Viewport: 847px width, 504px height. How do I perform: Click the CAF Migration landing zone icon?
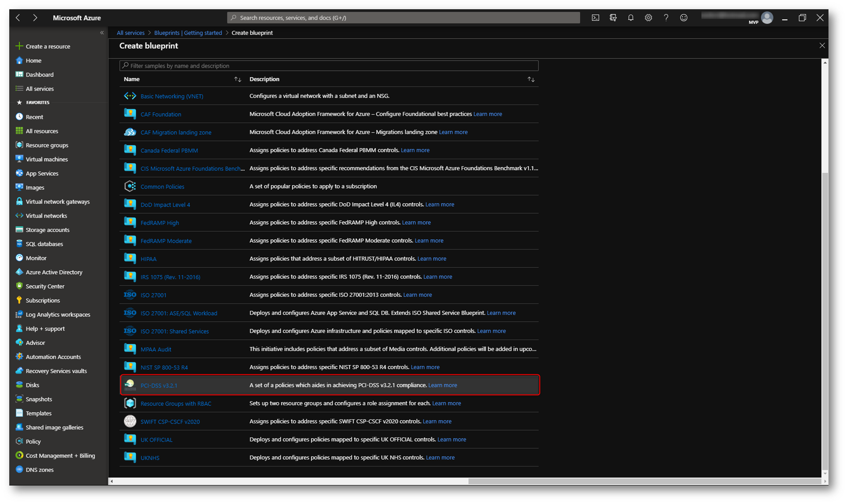click(x=130, y=132)
